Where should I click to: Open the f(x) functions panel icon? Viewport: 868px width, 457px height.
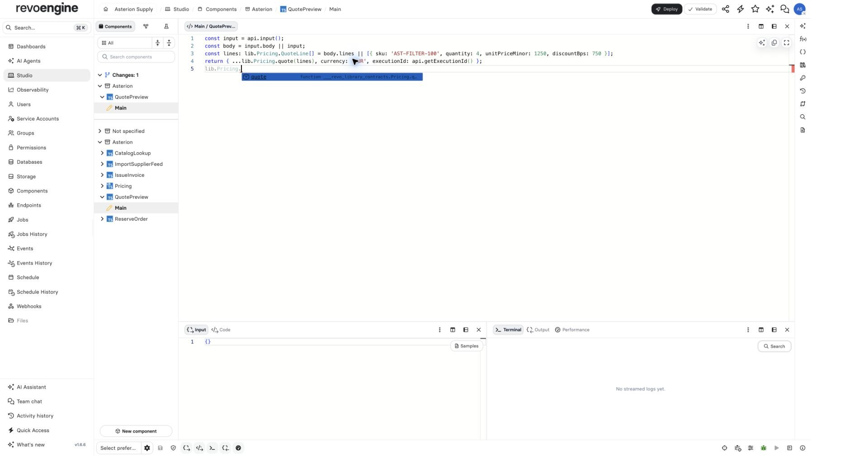click(x=803, y=39)
